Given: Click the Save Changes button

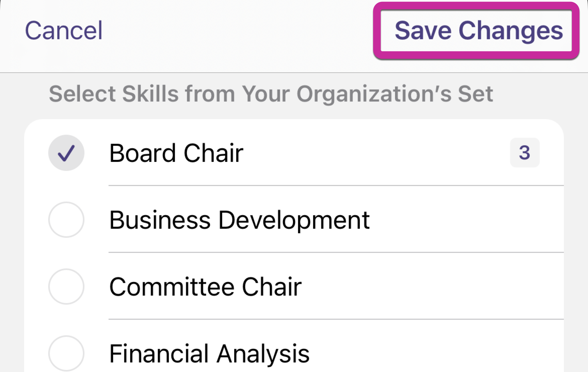Looking at the screenshot, I should click(478, 31).
